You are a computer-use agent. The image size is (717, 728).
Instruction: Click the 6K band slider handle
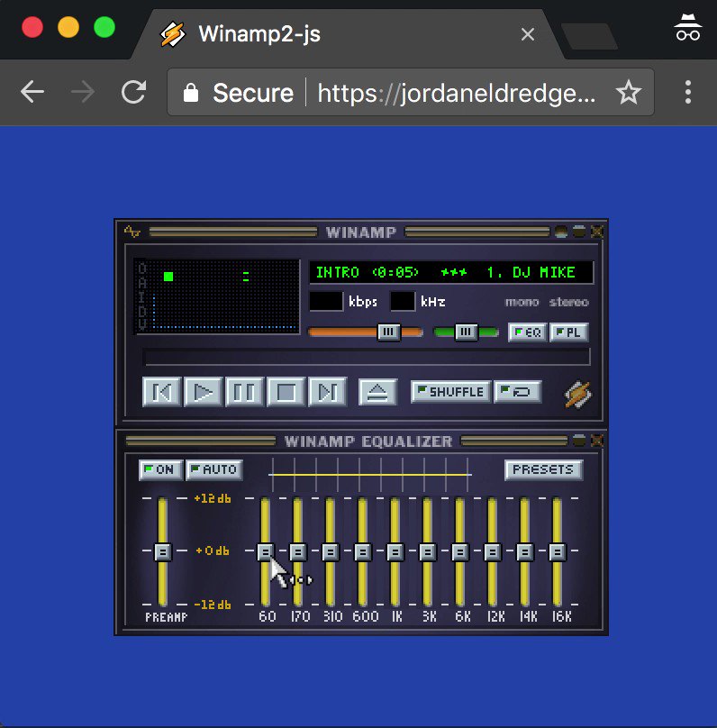460,551
